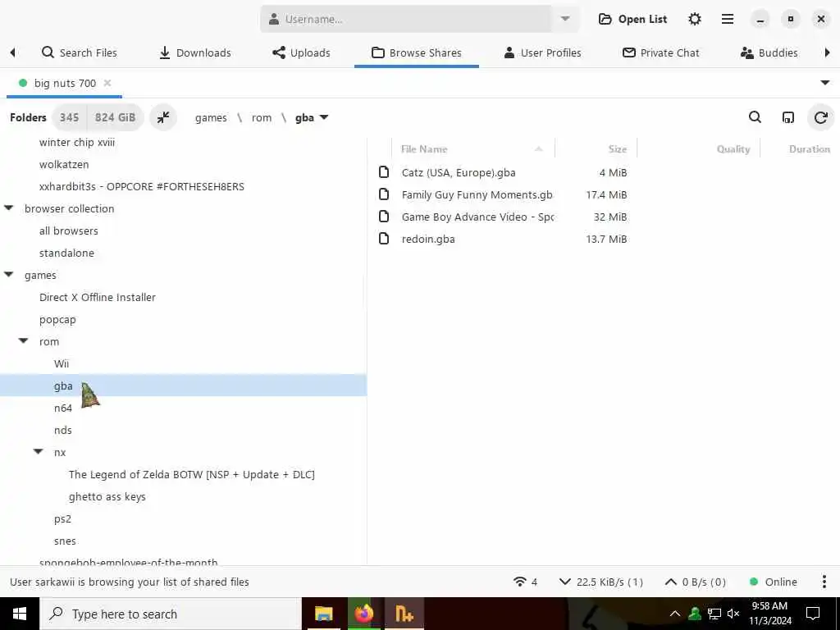840x630 pixels.
Task: Sort by the Duration column header
Action: tap(801, 149)
